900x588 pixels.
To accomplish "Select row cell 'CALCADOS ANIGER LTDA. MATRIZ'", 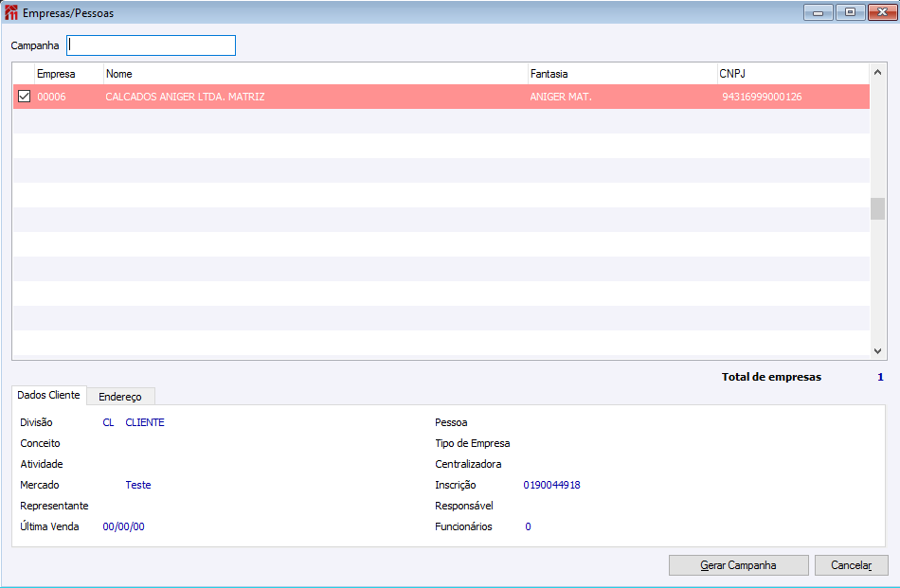I will pyautogui.click(x=185, y=97).
